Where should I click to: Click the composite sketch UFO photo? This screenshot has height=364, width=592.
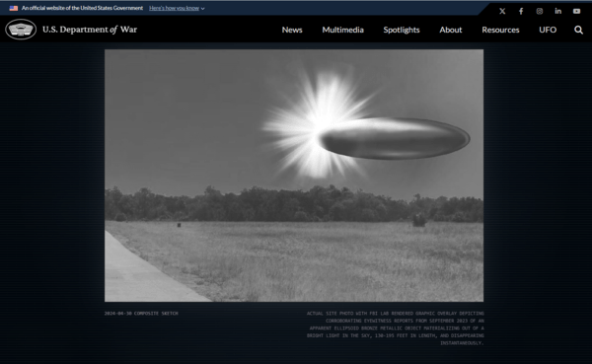click(x=294, y=176)
